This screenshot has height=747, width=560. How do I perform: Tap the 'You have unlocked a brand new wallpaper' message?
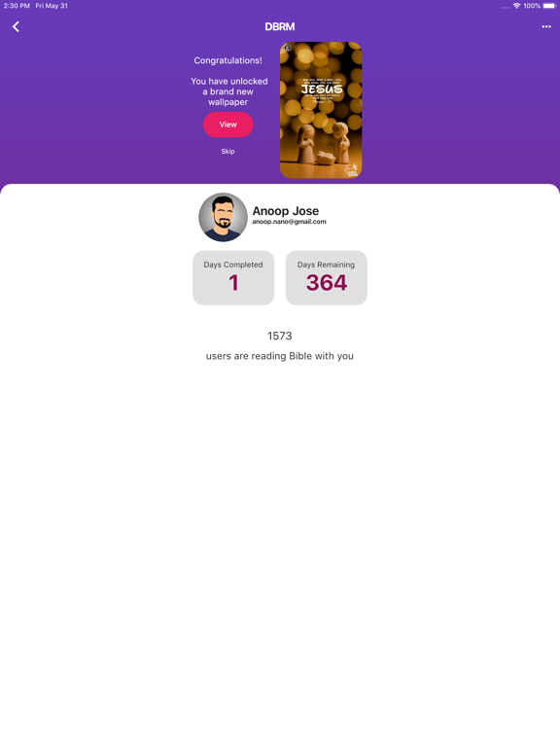[228, 91]
